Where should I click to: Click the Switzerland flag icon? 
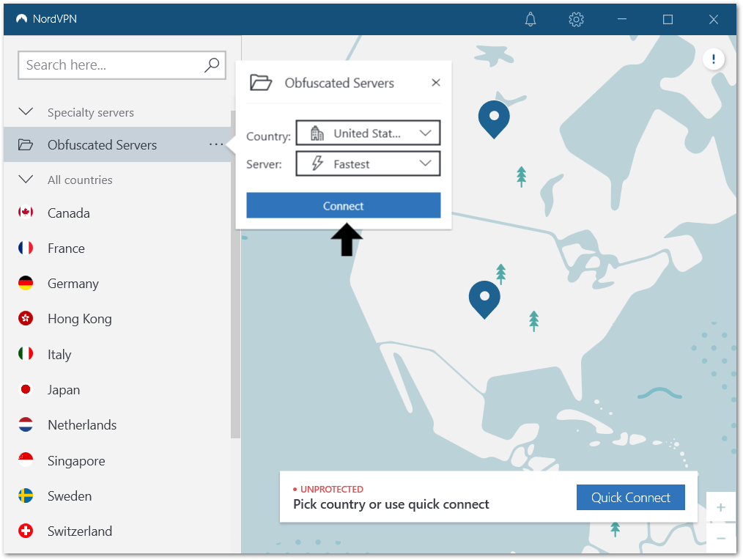[26, 531]
